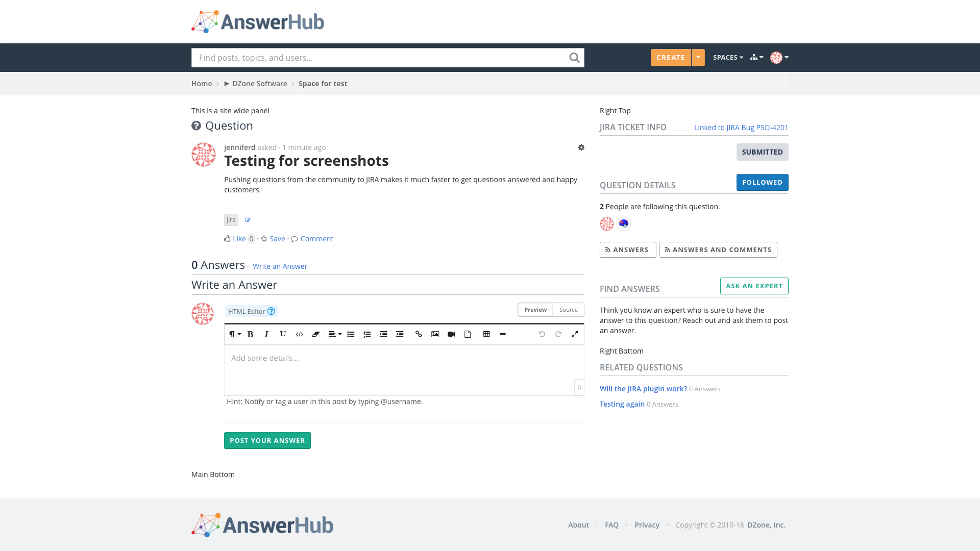Open the question settings gear menu
This screenshot has width=980, height=551.
[581, 147]
